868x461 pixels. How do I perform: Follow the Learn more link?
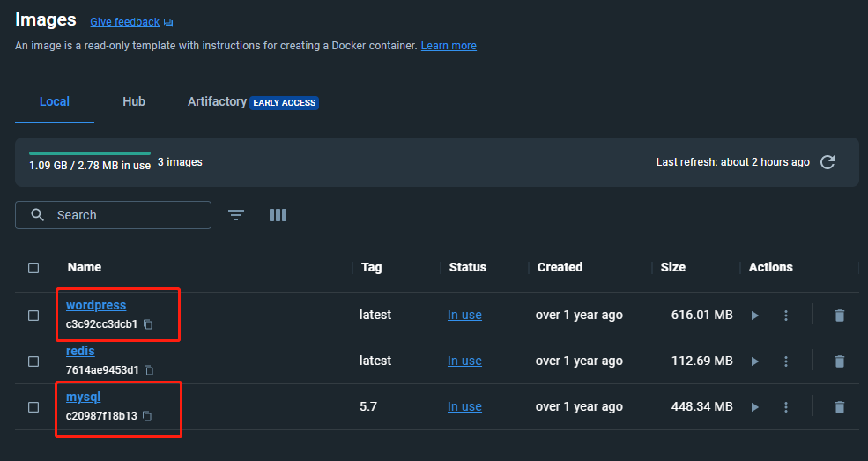449,45
